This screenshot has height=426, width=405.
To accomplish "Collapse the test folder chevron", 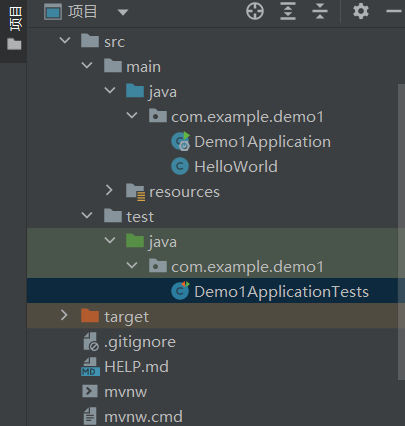I will (87, 215).
